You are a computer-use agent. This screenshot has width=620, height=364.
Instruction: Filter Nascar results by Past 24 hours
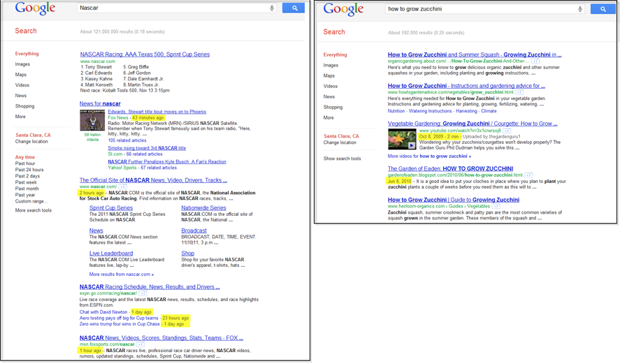29,170
